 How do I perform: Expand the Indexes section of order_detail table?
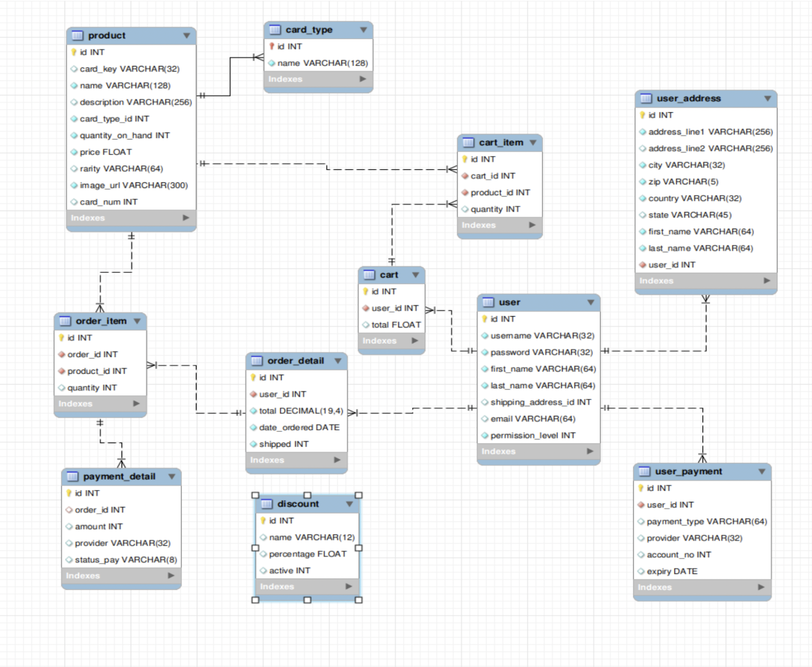(x=337, y=460)
